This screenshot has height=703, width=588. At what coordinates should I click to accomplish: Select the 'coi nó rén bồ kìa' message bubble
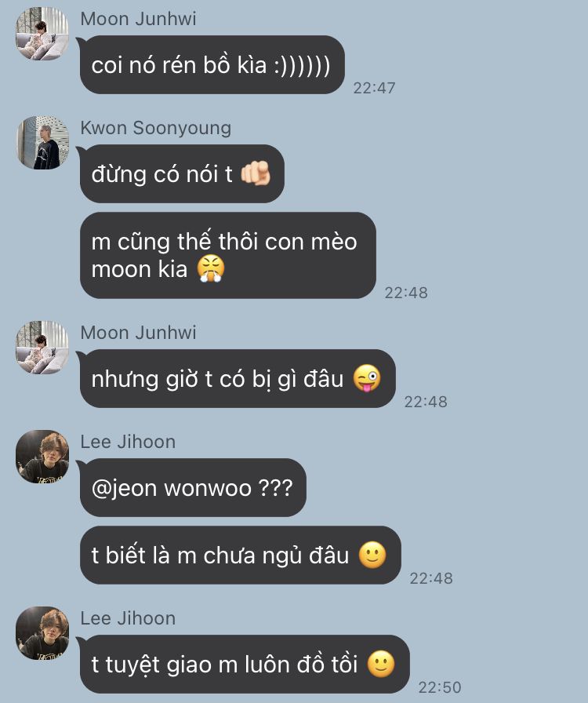pos(212,64)
